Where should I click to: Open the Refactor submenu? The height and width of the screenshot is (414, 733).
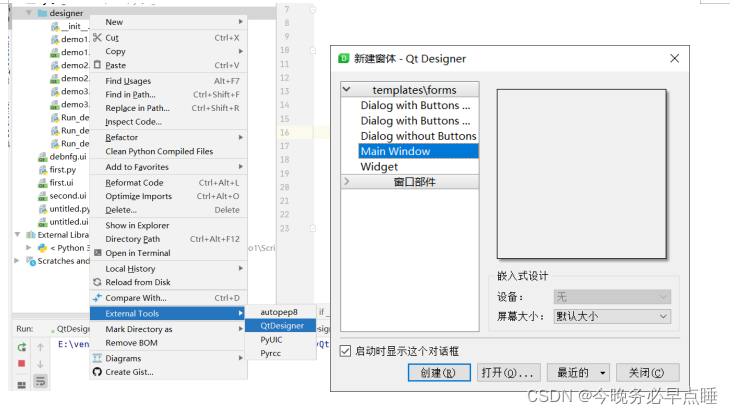tap(168, 137)
